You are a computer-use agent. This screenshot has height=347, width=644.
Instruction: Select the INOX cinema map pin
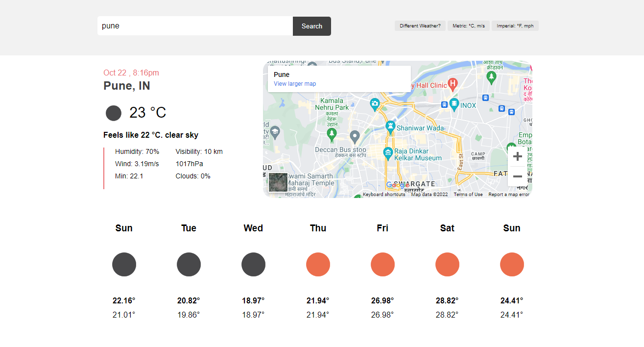pos(454,104)
